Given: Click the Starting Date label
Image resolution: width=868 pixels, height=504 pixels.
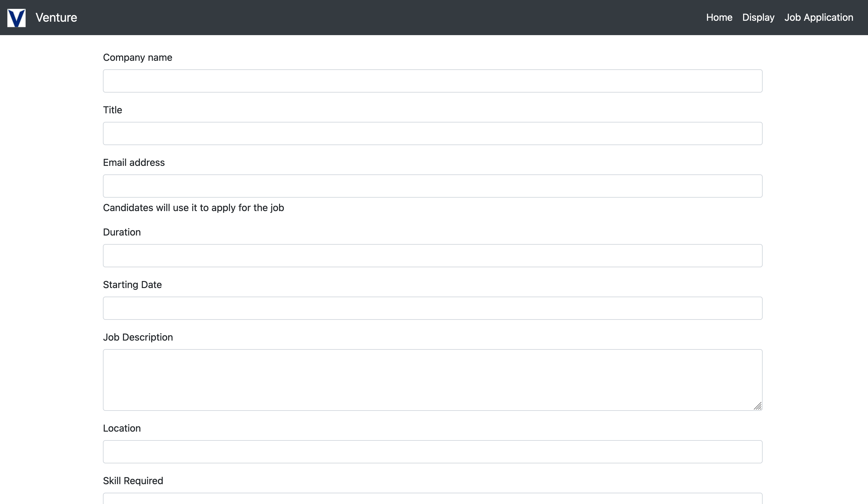Looking at the screenshot, I should click(132, 285).
